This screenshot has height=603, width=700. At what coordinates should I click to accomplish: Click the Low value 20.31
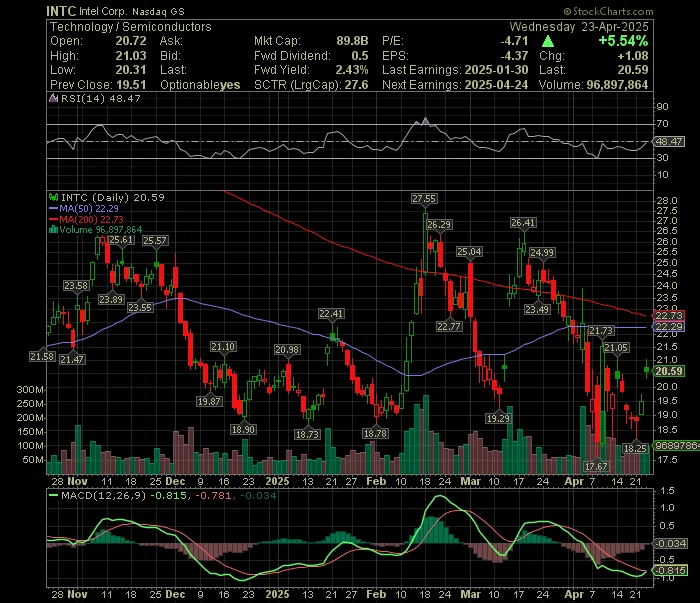click(131, 70)
